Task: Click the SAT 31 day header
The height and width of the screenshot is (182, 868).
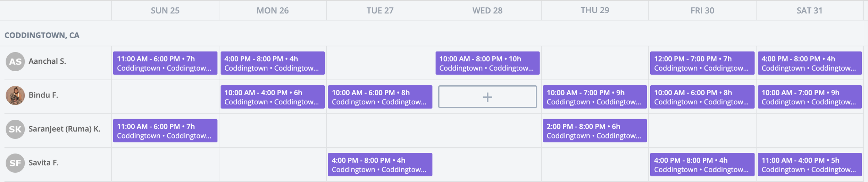Action: [x=810, y=10]
